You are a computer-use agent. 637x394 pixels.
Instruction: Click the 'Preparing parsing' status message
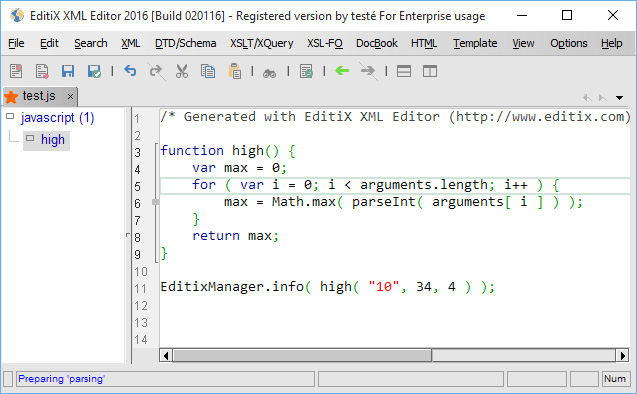(61, 379)
